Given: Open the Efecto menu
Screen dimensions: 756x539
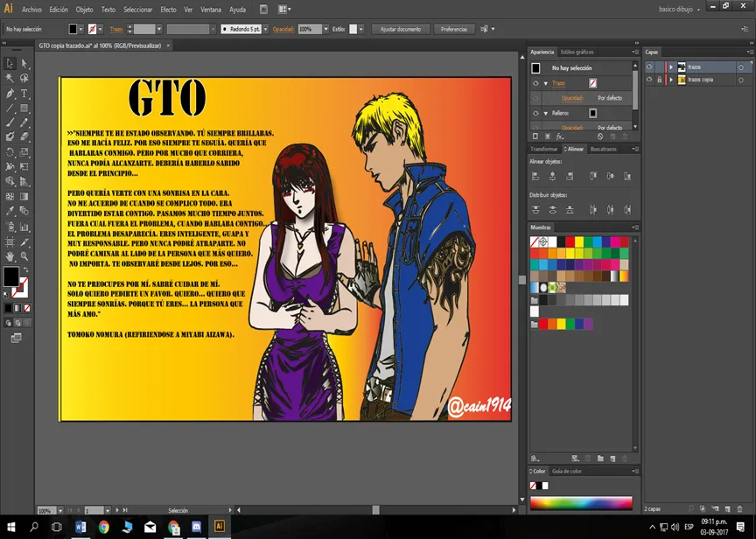Looking at the screenshot, I should coord(168,9).
